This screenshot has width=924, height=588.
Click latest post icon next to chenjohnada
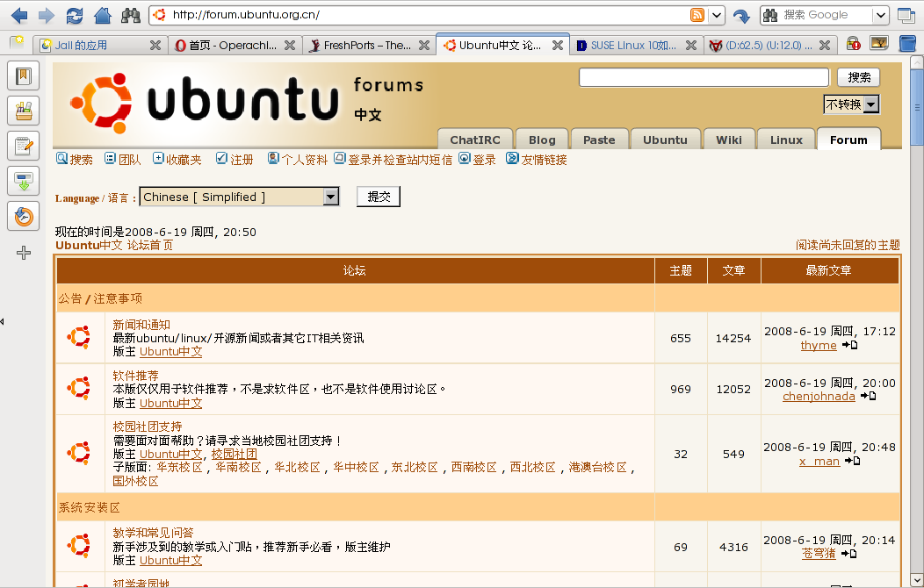(869, 396)
